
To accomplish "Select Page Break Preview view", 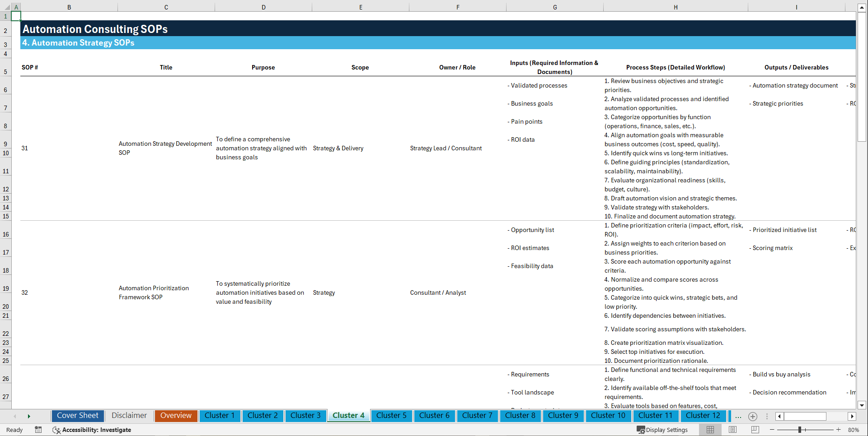I will coord(755,430).
